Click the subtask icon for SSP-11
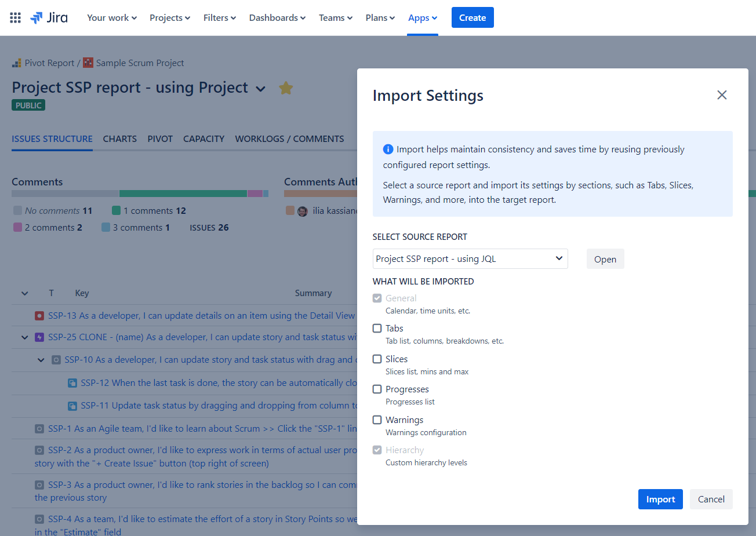 (72, 406)
